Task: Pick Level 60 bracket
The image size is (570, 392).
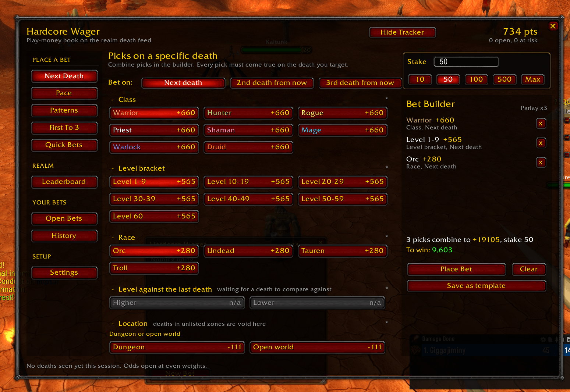Action: coord(154,217)
